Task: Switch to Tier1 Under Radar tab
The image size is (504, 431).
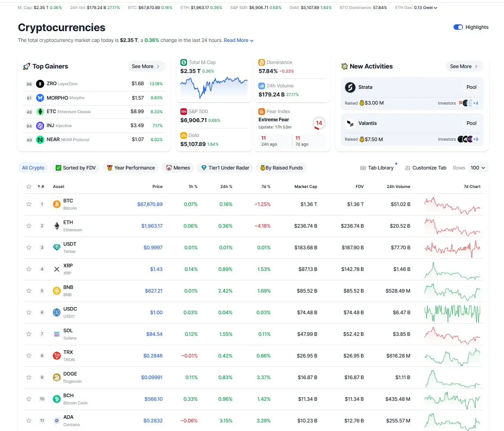Action: pos(225,168)
